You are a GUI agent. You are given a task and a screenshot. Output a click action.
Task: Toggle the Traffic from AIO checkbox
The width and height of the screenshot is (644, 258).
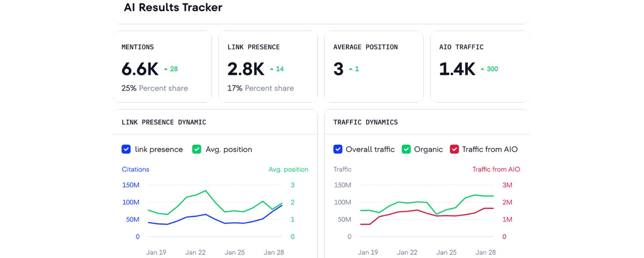click(454, 149)
